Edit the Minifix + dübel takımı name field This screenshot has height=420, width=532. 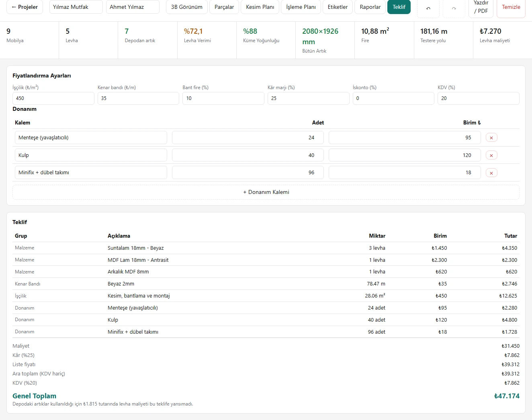91,173
